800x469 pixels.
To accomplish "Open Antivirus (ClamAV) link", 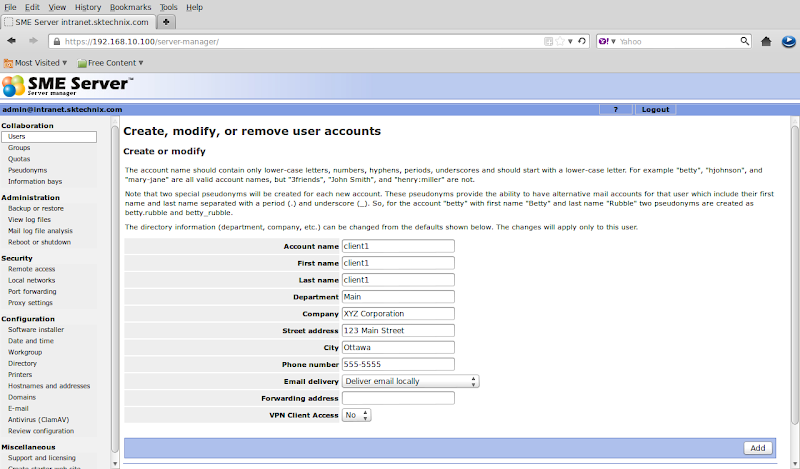I will tap(38, 419).
